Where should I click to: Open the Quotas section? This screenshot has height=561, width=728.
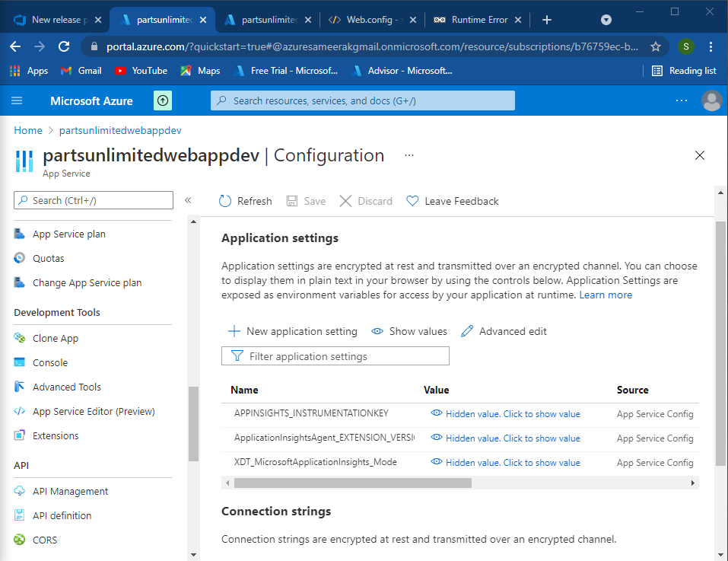point(47,258)
